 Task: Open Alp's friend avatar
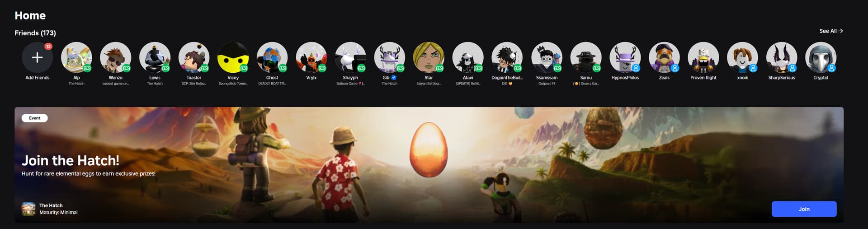[x=76, y=57]
